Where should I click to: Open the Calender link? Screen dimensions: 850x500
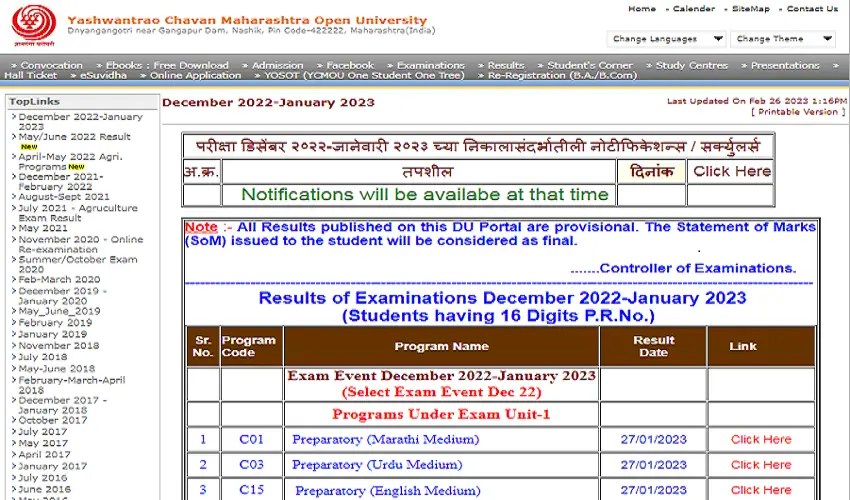click(x=693, y=9)
